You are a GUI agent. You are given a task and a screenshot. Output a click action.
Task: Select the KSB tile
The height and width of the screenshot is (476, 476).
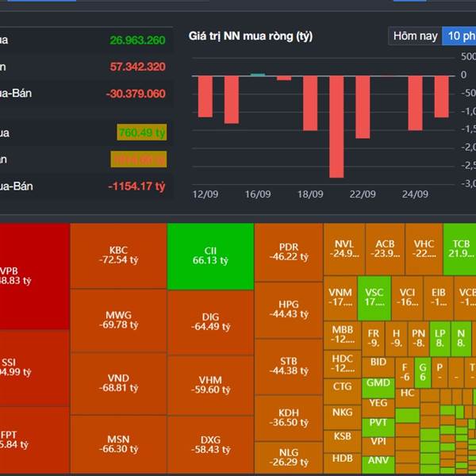pyautogui.click(x=343, y=441)
